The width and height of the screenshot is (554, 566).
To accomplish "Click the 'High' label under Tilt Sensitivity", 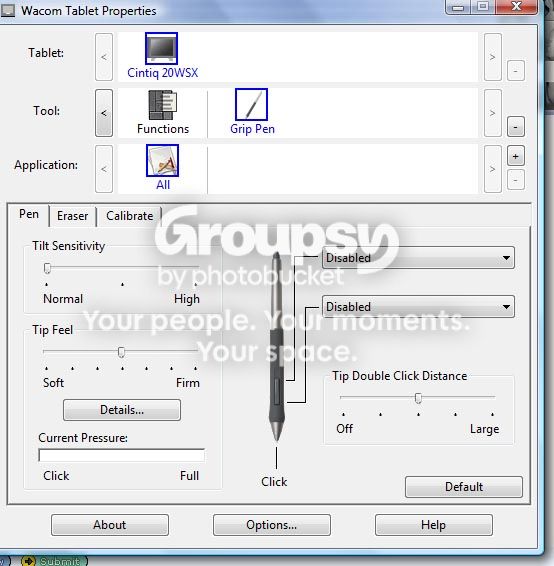I will click(187, 299).
